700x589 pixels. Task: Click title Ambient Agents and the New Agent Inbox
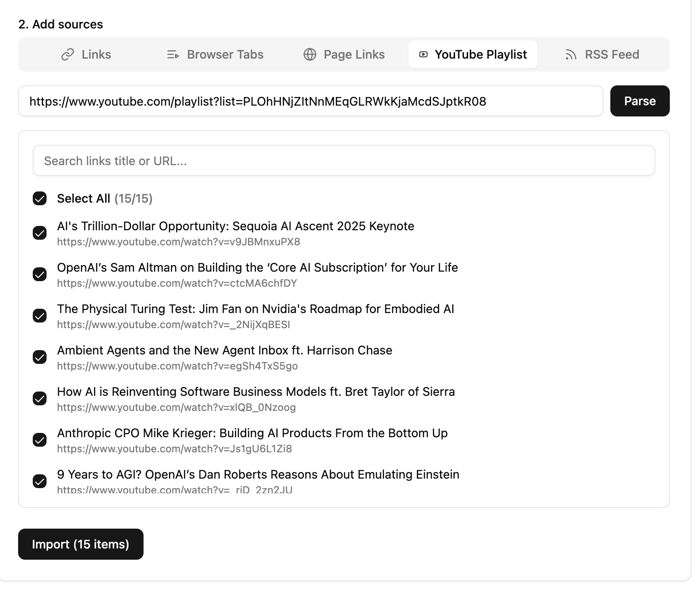(225, 350)
